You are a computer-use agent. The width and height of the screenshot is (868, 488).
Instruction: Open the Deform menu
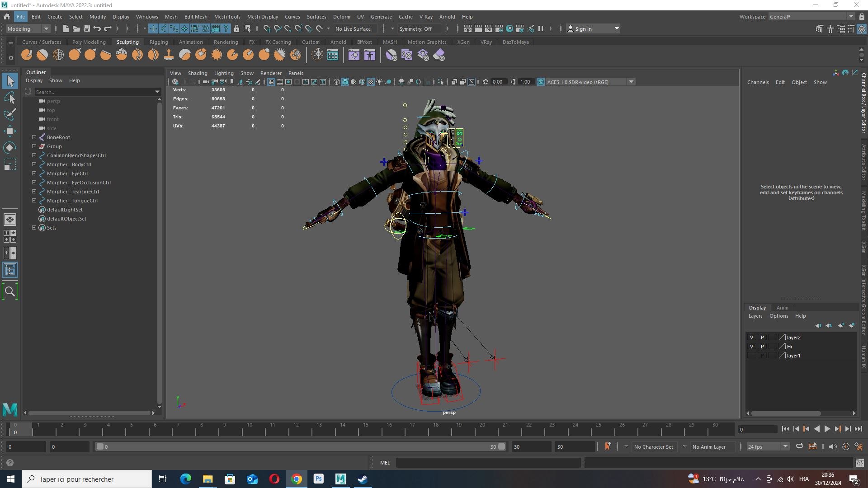(341, 17)
